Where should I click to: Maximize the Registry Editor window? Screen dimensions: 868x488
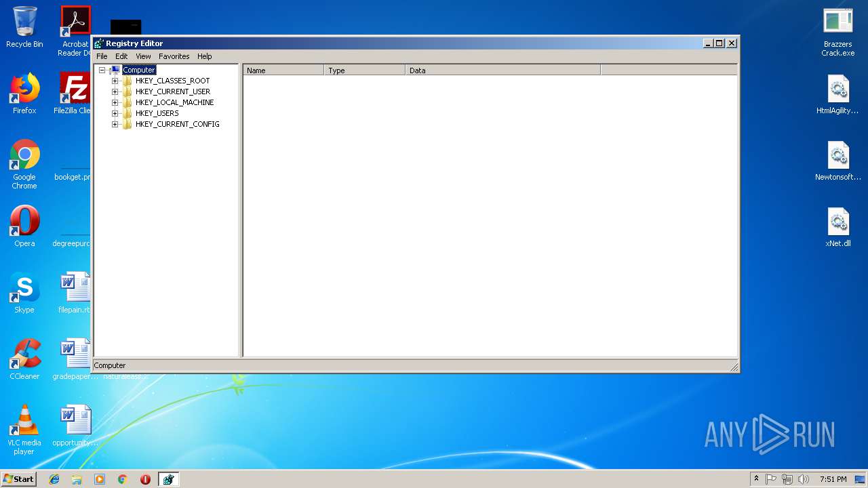coord(719,43)
